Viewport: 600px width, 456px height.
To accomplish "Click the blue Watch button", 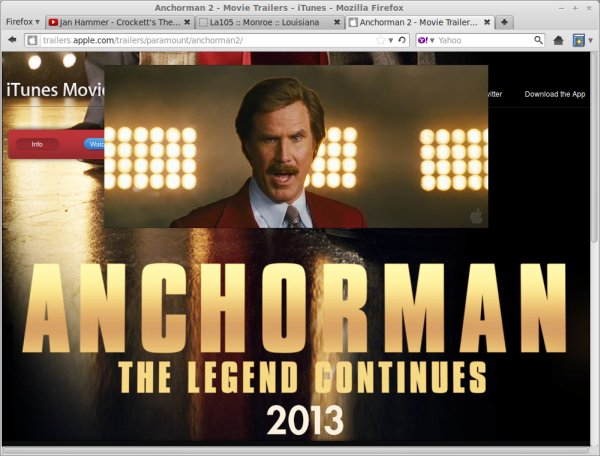I will (95, 144).
